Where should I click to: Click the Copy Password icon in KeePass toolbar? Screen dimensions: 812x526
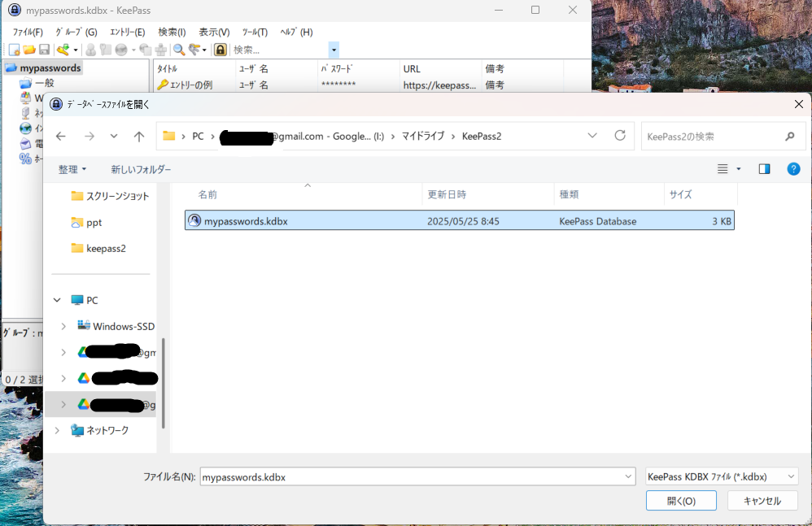[106, 50]
